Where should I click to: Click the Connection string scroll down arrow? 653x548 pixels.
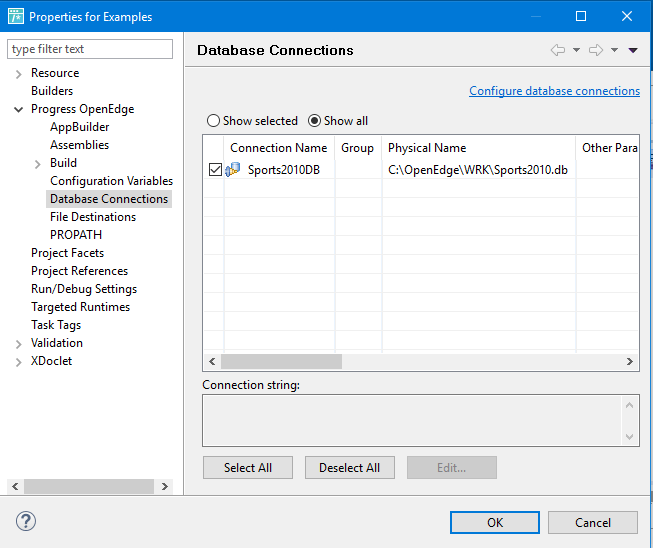pyautogui.click(x=630, y=436)
